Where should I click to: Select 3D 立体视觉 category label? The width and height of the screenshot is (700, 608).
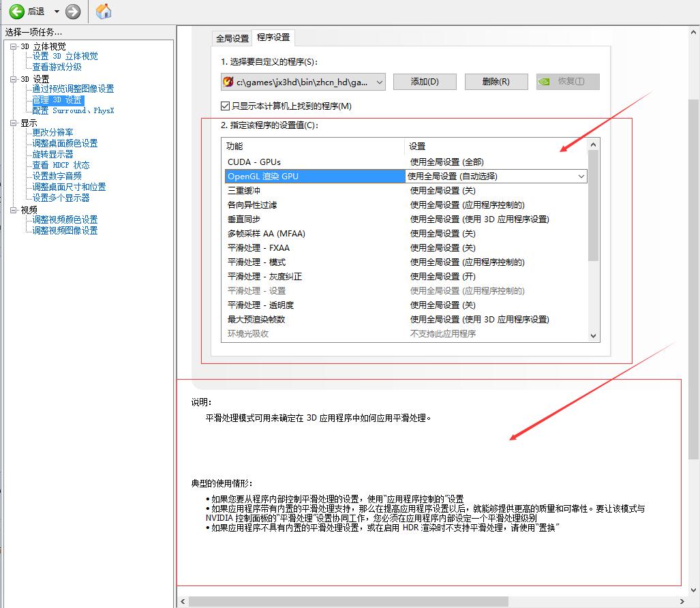coord(44,46)
